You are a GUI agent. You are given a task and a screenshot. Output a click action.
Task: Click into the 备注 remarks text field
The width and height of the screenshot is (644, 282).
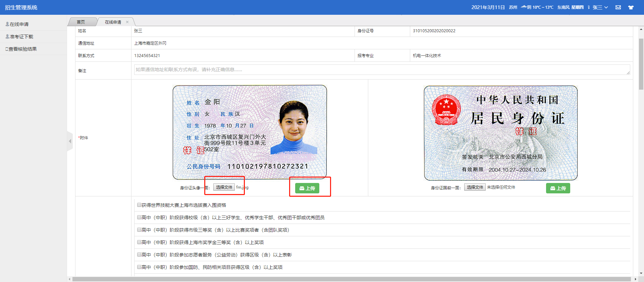point(382,70)
